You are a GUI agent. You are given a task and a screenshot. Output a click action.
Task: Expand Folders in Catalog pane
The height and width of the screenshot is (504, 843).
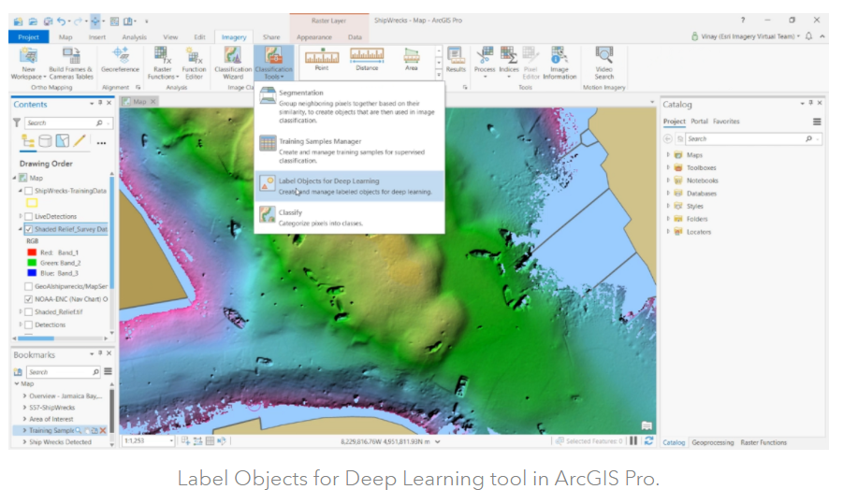click(x=668, y=219)
